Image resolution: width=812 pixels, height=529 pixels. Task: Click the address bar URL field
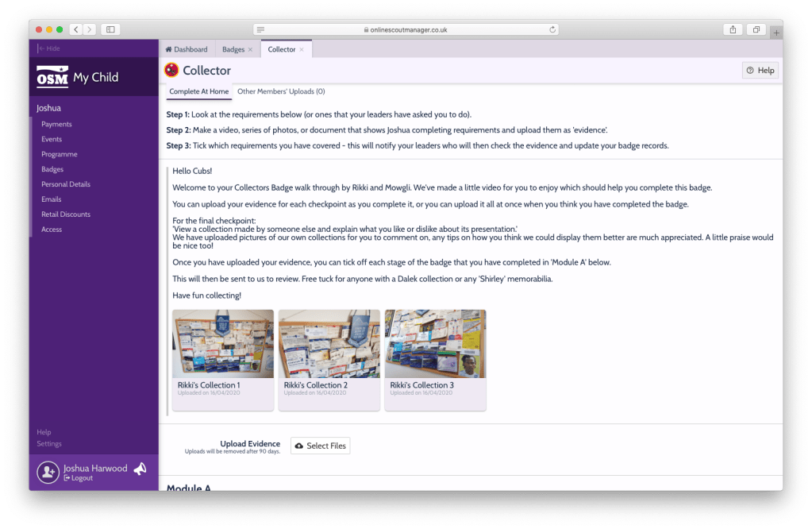point(405,29)
